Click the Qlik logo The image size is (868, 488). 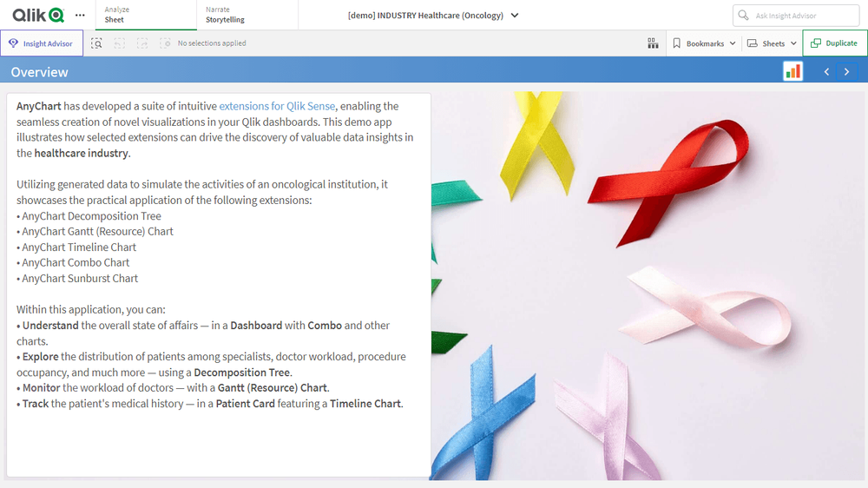coord(38,15)
